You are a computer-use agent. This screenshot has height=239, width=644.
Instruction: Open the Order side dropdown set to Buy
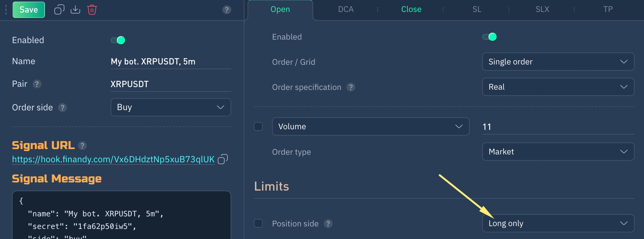(x=171, y=107)
